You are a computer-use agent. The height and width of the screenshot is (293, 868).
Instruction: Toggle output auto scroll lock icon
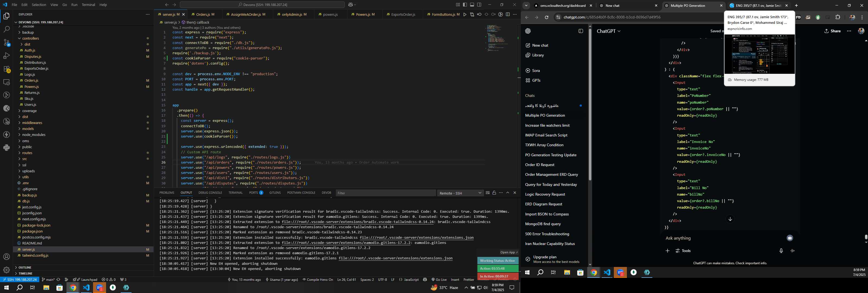tap(494, 193)
